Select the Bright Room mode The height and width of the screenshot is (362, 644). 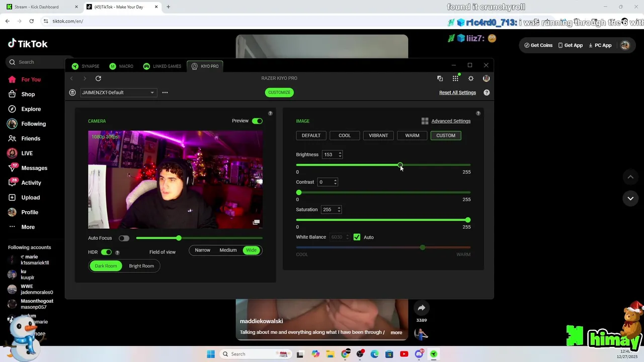click(141, 266)
